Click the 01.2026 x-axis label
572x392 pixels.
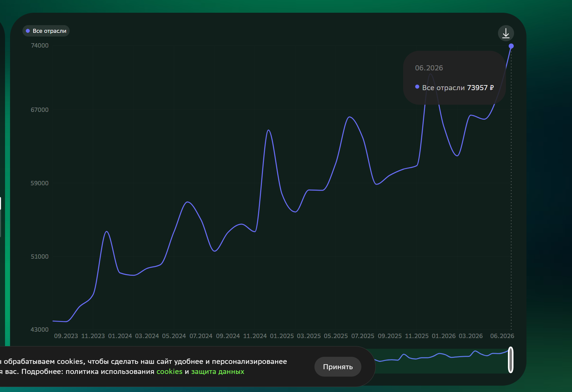pyautogui.click(x=444, y=336)
